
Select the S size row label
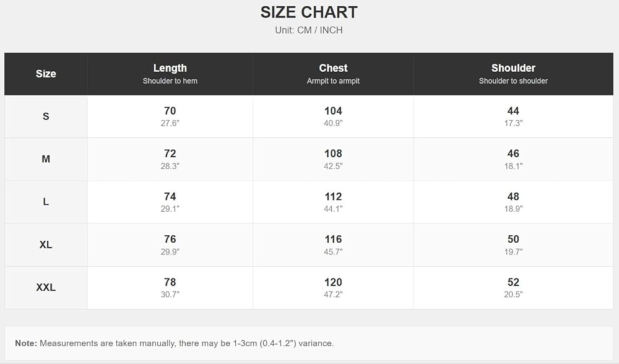point(46,116)
